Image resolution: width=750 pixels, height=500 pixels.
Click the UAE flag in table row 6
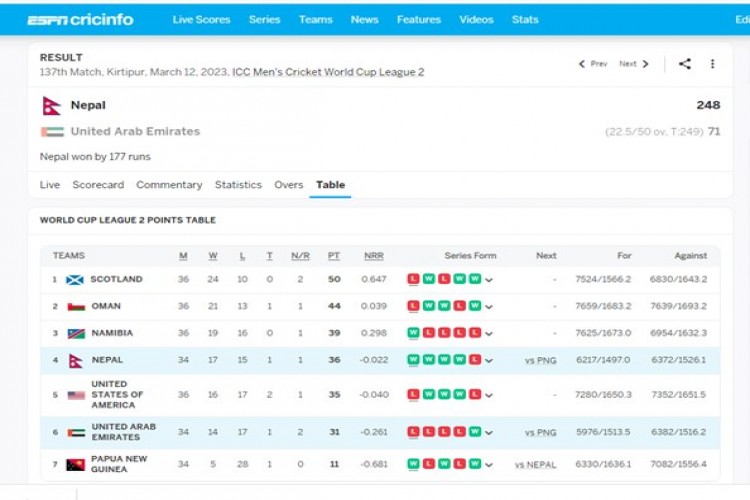click(76, 433)
